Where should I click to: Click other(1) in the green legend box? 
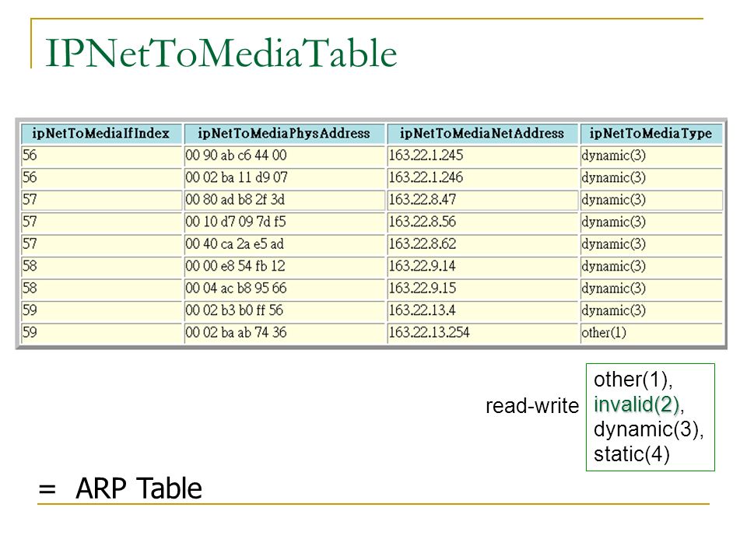click(633, 380)
